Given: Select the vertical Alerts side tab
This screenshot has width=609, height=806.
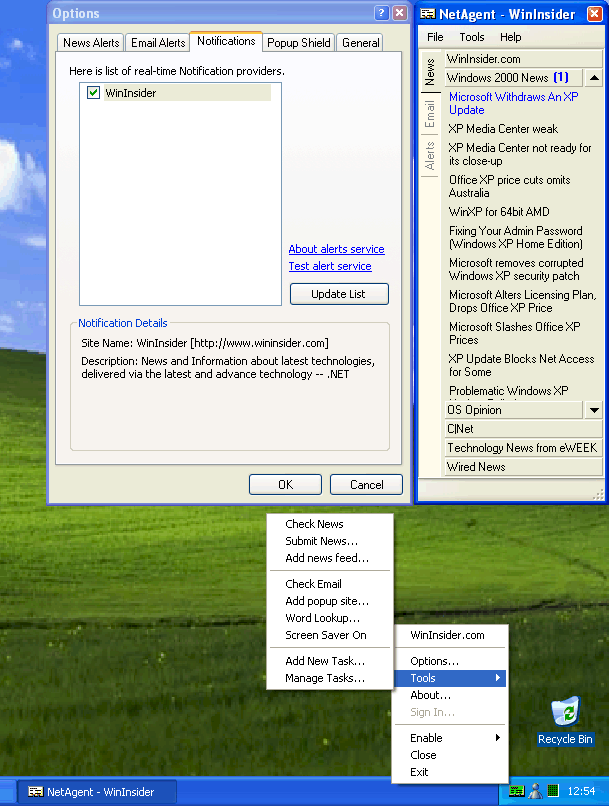Looking at the screenshot, I should click(x=430, y=156).
